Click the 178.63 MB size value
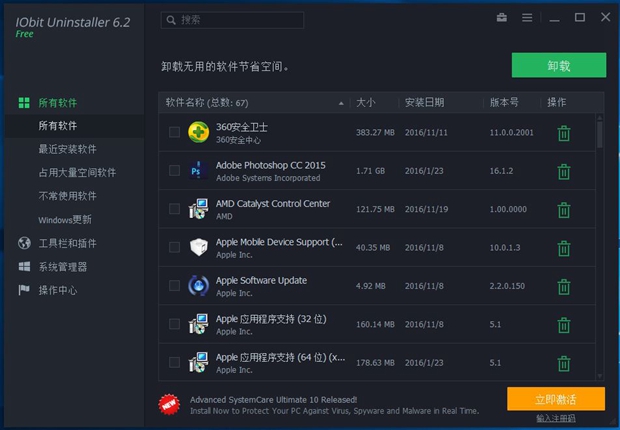 (x=375, y=363)
